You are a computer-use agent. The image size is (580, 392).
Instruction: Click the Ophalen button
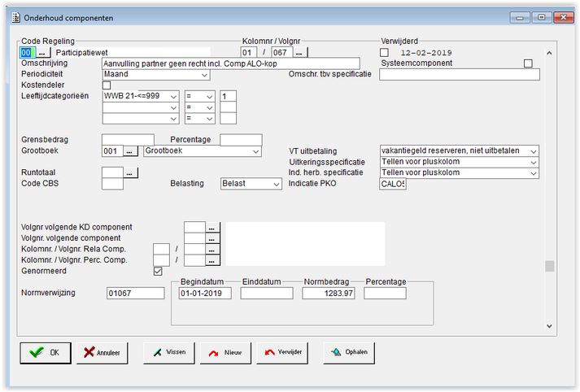[x=349, y=353]
